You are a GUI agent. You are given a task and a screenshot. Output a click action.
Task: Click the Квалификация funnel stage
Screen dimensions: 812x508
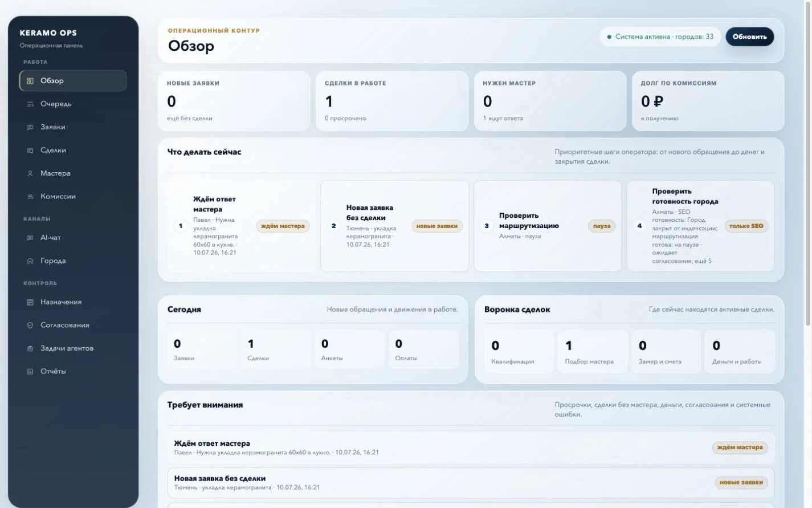519,352
